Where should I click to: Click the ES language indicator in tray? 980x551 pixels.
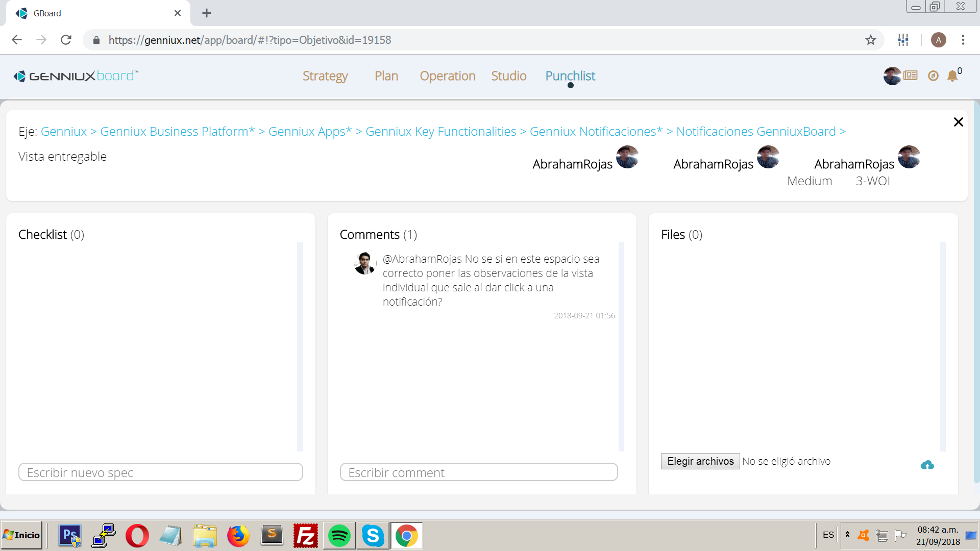coord(828,535)
